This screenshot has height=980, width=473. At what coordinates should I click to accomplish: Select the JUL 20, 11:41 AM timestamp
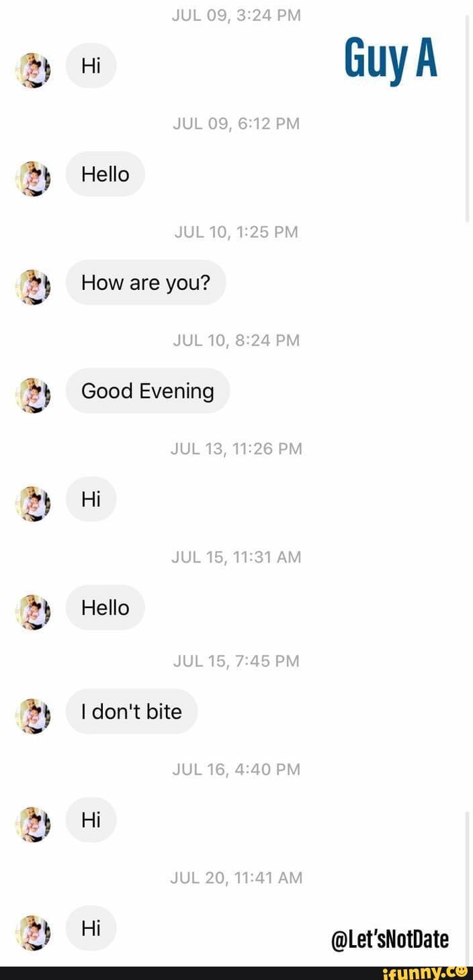pyautogui.click(x=236, y=877)
